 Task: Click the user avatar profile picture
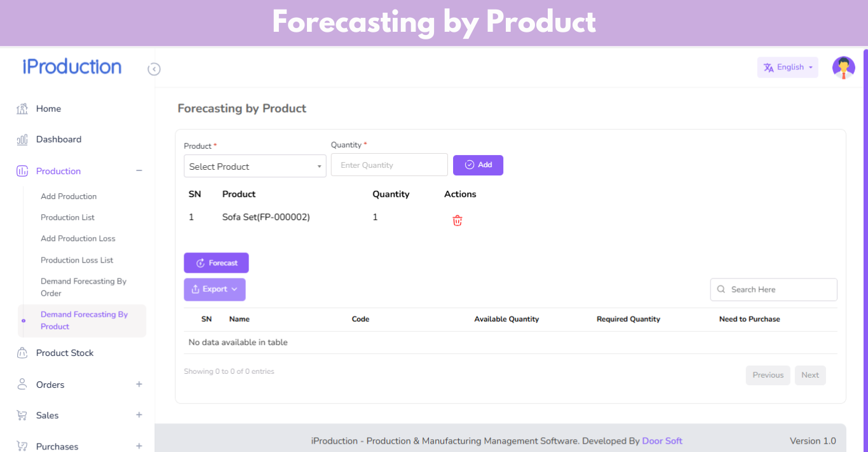[843, 67]
